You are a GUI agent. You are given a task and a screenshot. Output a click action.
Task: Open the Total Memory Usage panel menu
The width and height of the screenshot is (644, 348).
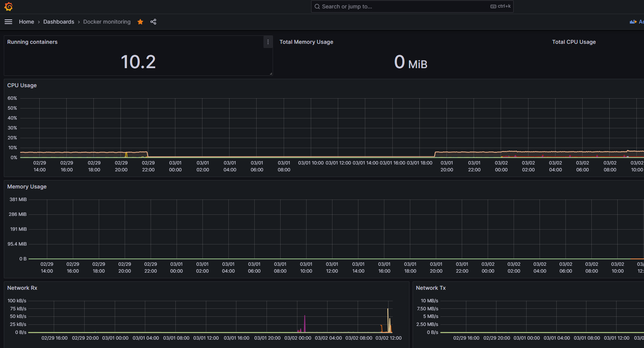(306, 42)
